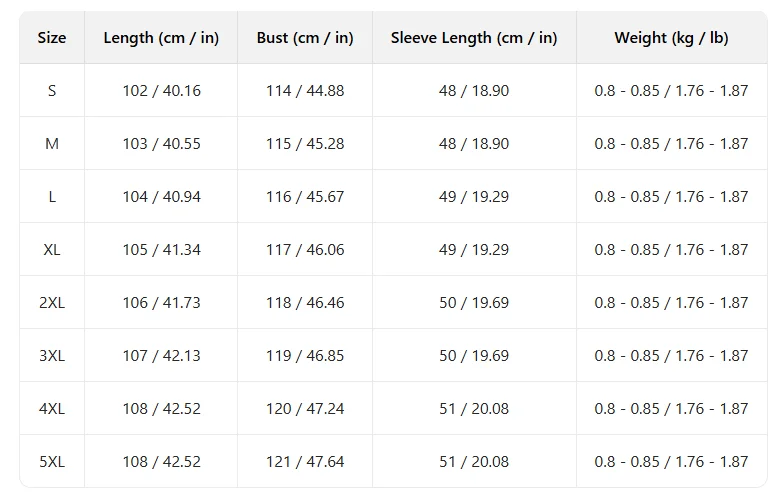Click the Sleeve Length (cm / in) header
Screen dimensions: 781x492
[x=474, y=38]
